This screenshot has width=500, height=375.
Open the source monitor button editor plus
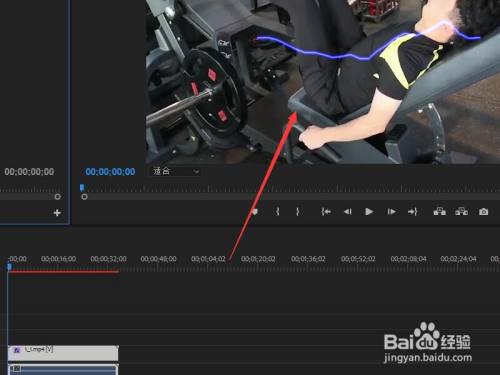tap(57, 213)
